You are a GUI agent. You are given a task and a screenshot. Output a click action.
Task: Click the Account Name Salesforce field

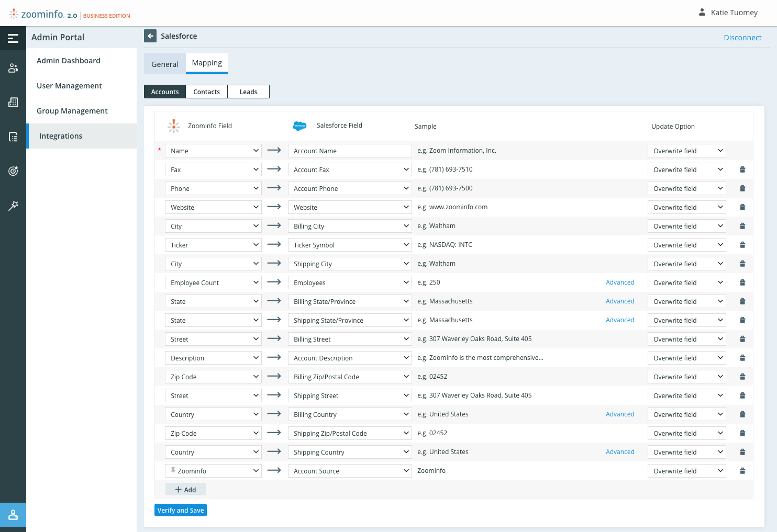click(x=350, y=151)
